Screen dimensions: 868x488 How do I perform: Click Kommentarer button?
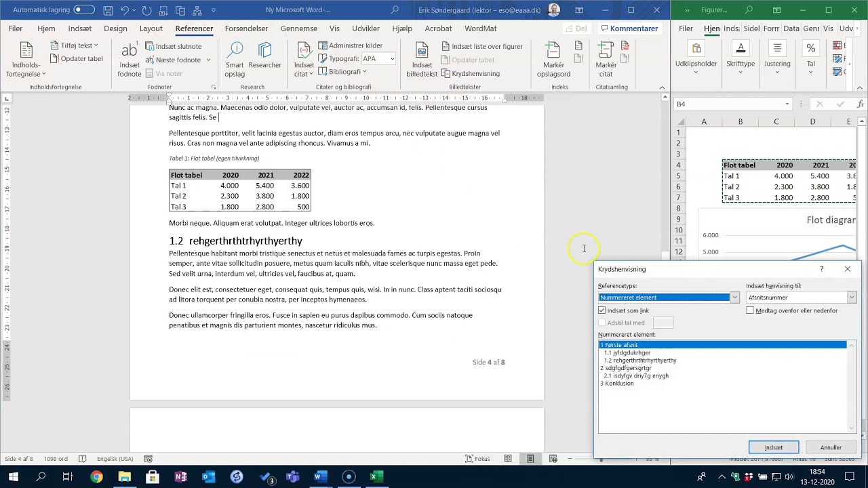point(629,28)
